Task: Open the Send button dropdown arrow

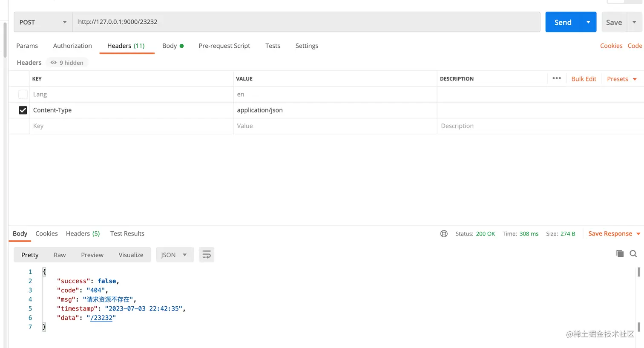Action: click(588, 22)
